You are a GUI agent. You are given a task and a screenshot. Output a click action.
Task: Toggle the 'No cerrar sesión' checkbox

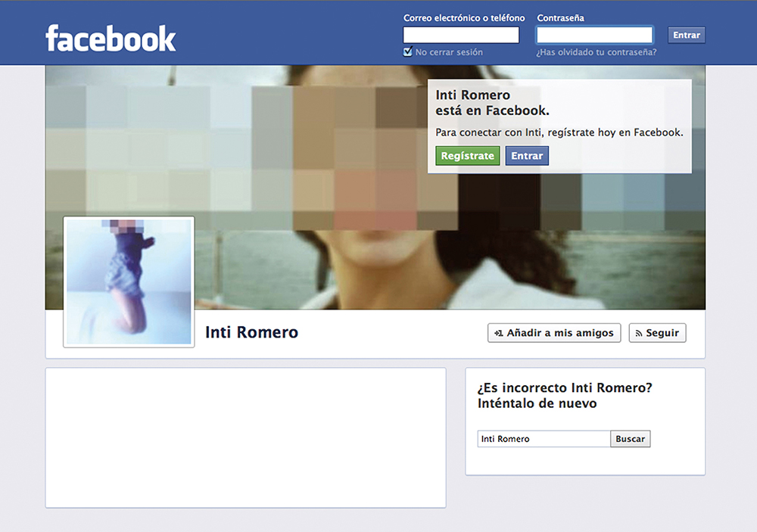(408, 51)
